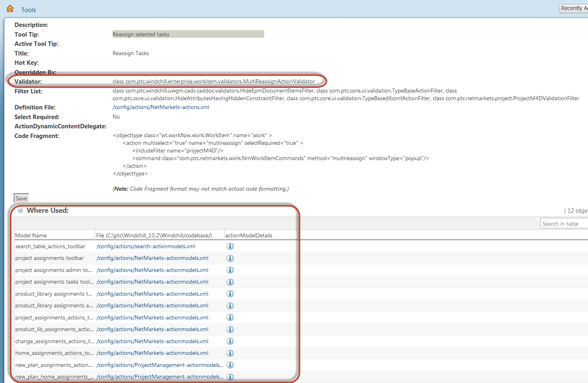The image size is (588, 383).
Task: Select new_plan_assignments_action... model name
Action: [54, 365]
